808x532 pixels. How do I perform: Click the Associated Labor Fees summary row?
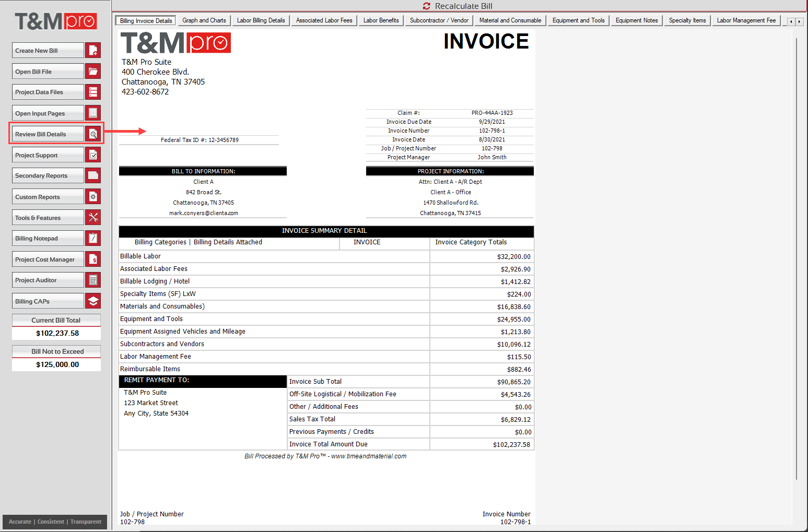pos(326,269)
